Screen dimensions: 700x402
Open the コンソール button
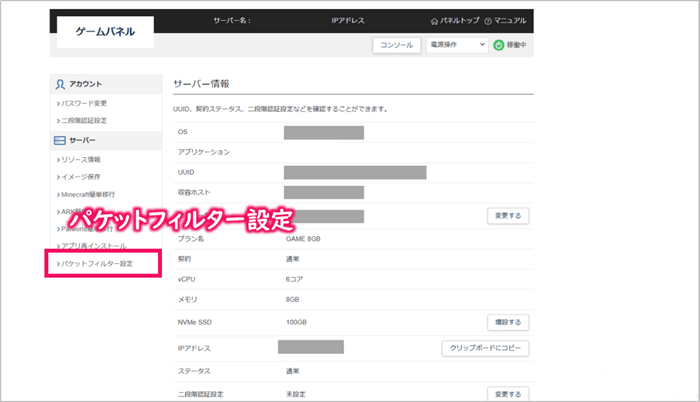[396, 45]
